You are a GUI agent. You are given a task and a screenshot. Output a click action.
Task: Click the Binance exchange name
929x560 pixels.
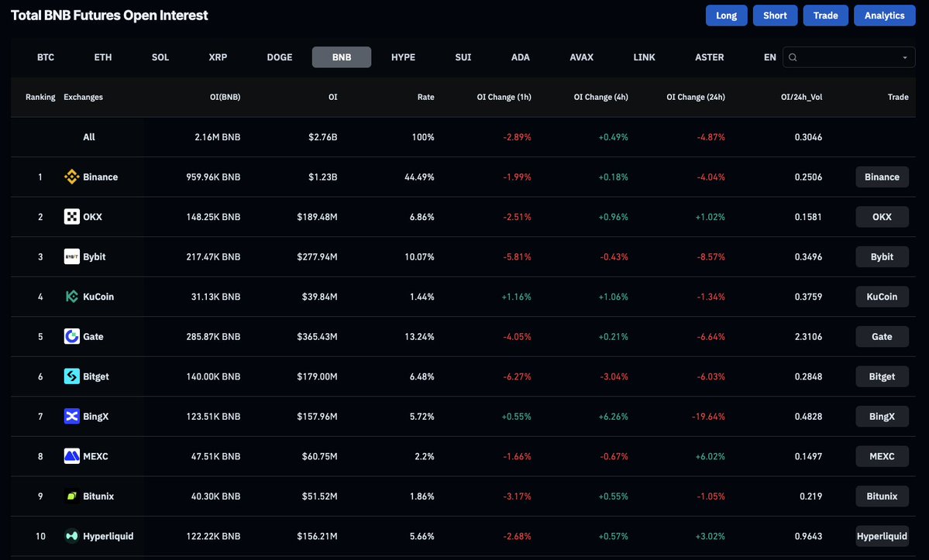click(x=100, y=177)
